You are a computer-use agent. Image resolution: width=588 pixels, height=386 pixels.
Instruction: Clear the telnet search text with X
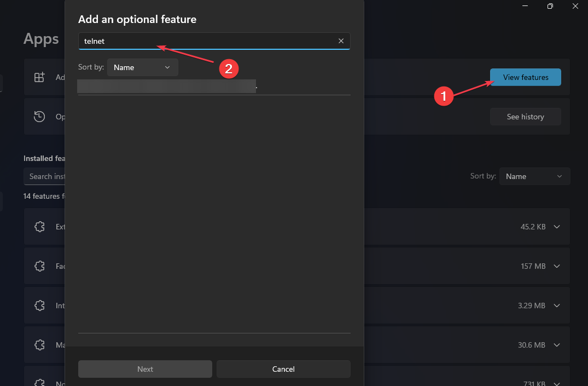(341, 41)
